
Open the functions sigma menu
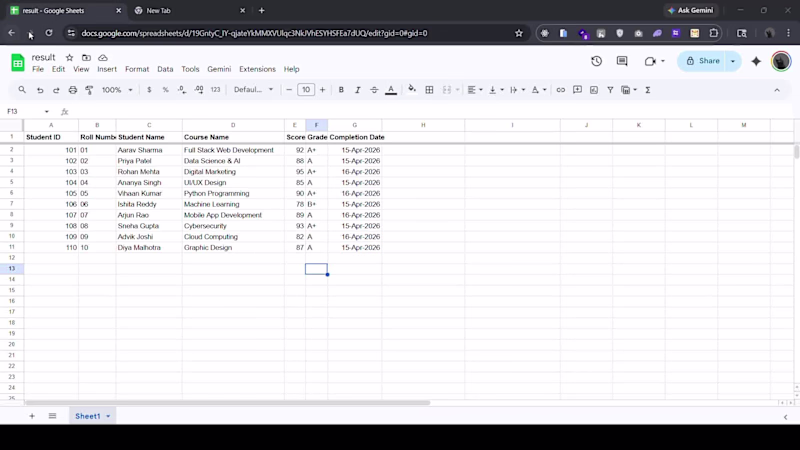(648, 90)
